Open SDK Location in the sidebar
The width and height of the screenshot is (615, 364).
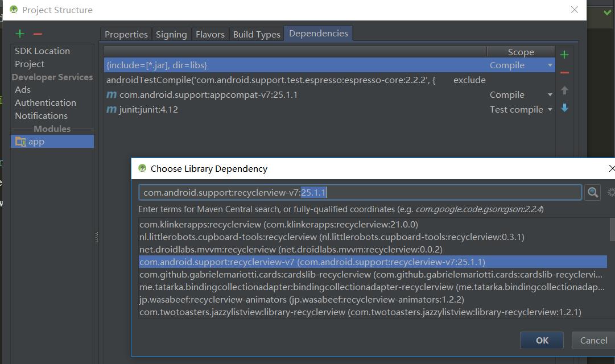pos(42,51)
